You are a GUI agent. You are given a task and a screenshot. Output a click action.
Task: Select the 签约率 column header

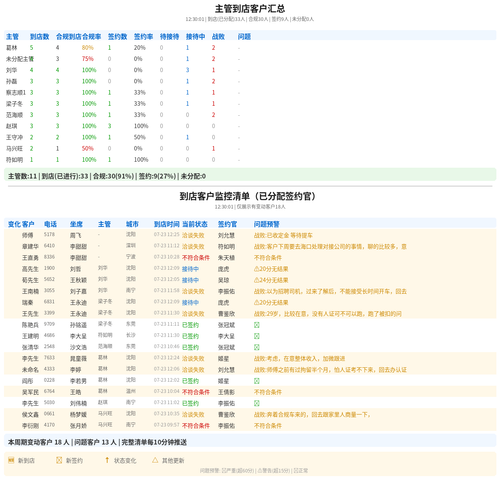tap(143, 37)
